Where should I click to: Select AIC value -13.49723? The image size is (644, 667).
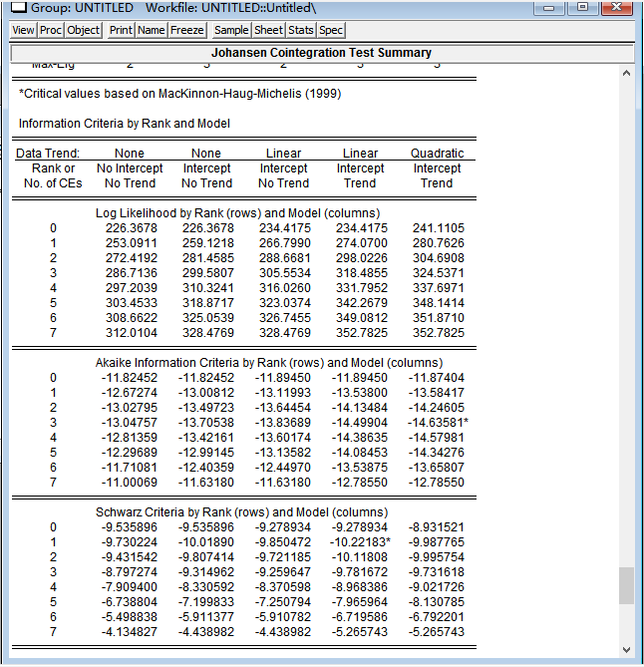206,408
